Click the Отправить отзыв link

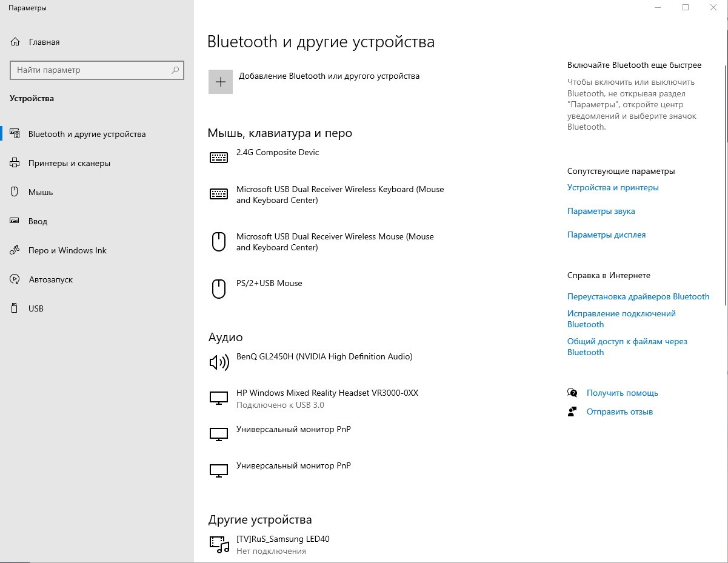click(619, 412)
